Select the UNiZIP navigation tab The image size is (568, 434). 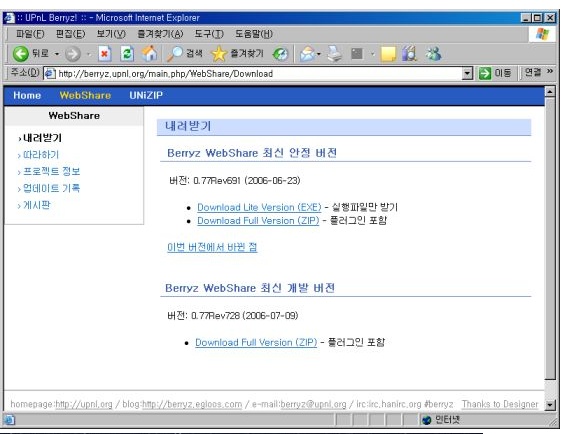(146, 95)
